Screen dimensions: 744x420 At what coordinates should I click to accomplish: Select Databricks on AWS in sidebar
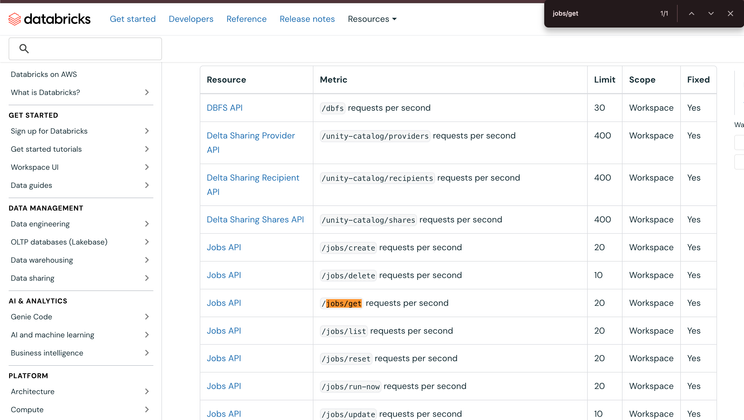(x=44, y=74)
